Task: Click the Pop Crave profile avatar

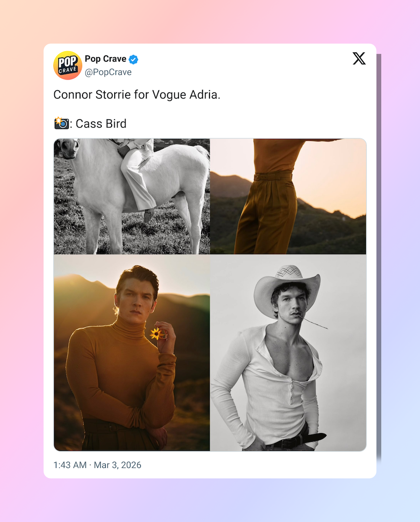Action: tap(68, 65)
